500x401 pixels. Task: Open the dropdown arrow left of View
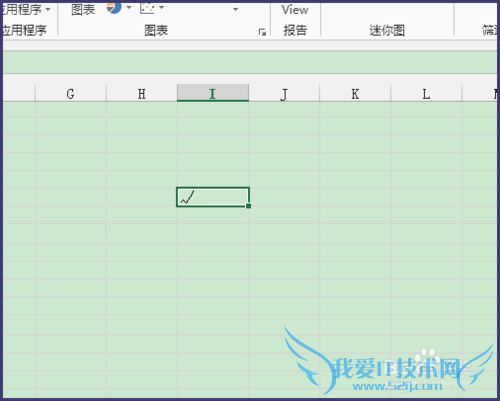click(x=235, y=9)
